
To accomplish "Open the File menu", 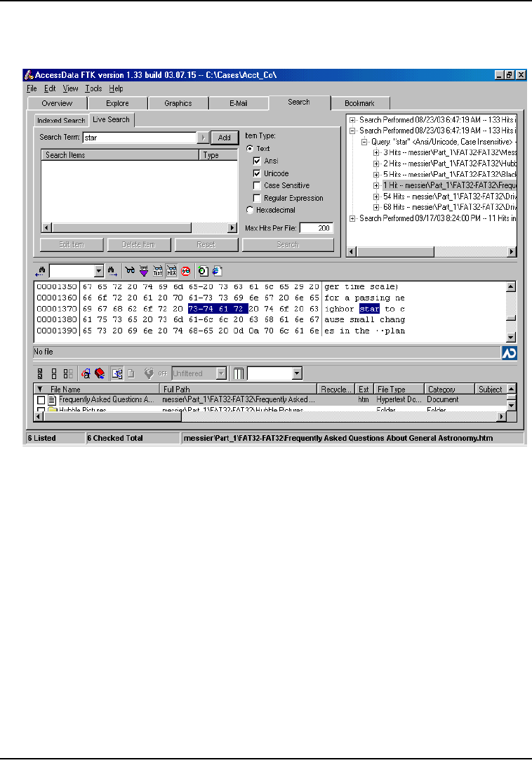I will 32,88.
